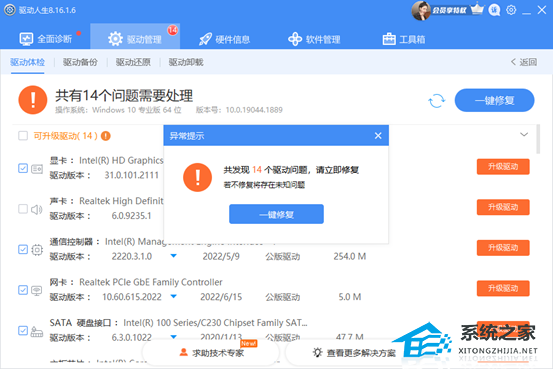Open 软件管理 from top navigation
553x369 pixels.
point(314,39)
